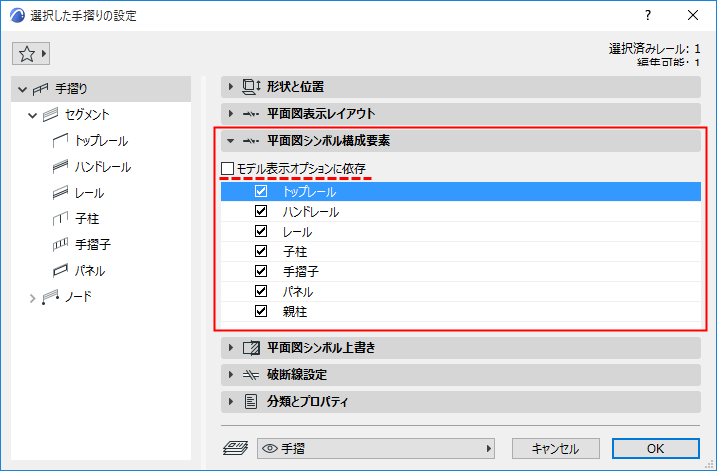The height and width of the screenshot is (471, 717).
Task: Close the railing settings dialog
Action: (x=693, y=15)
